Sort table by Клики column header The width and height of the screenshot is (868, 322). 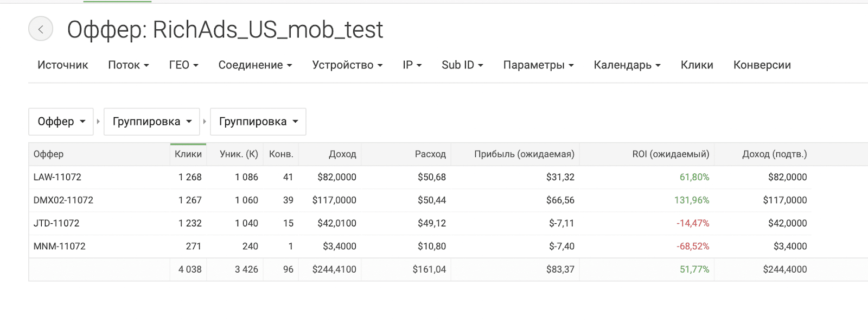[x=188, y=154]
